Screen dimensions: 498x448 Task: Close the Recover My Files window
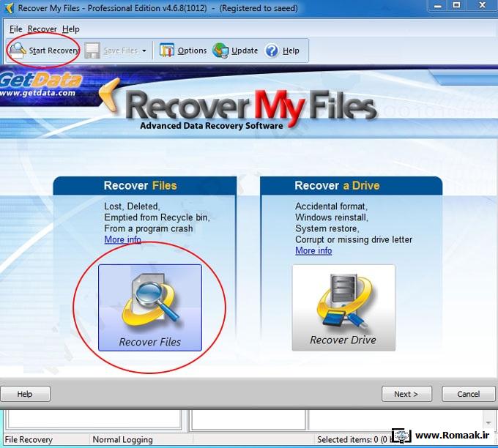tap(482, 5)
